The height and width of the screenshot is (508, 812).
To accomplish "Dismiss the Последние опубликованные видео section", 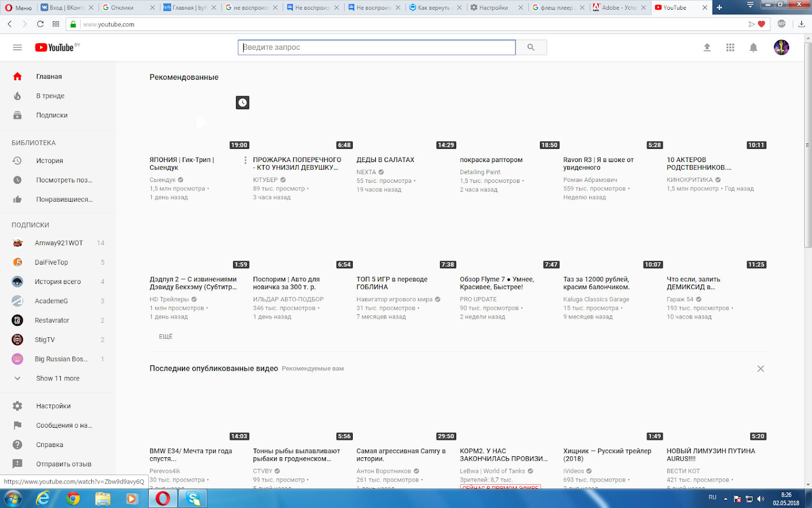I will tap(761, 369).
